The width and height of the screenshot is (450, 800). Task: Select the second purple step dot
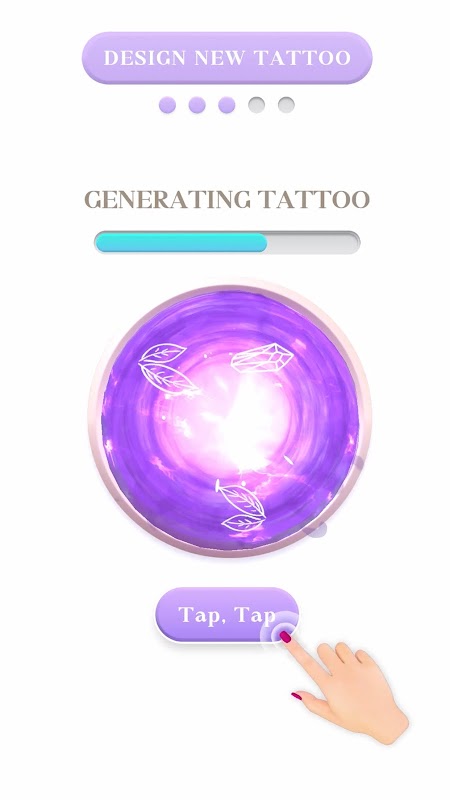(197, 105)
